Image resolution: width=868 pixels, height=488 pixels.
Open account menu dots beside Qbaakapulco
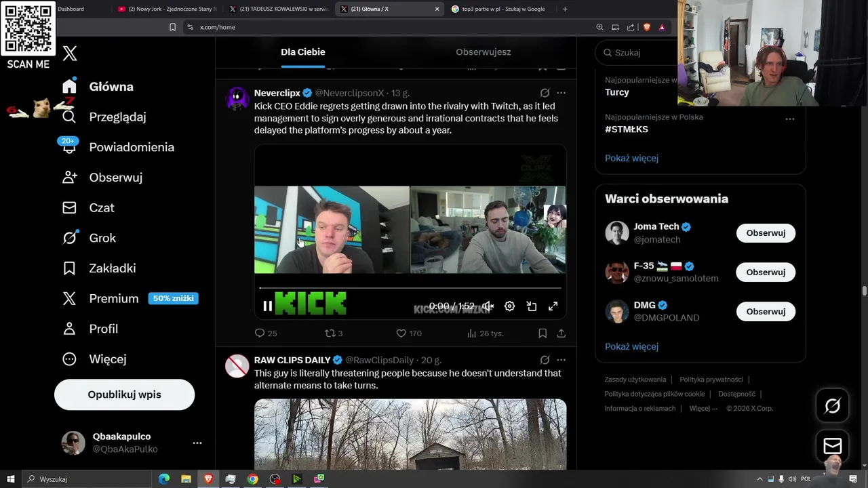(x=197, y=443)
